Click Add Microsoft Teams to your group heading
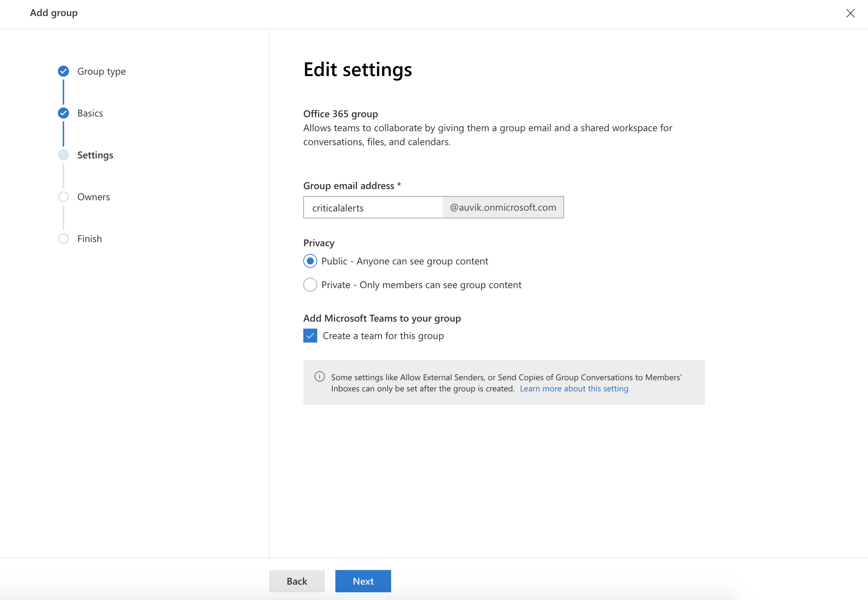 tap(382, 318)
